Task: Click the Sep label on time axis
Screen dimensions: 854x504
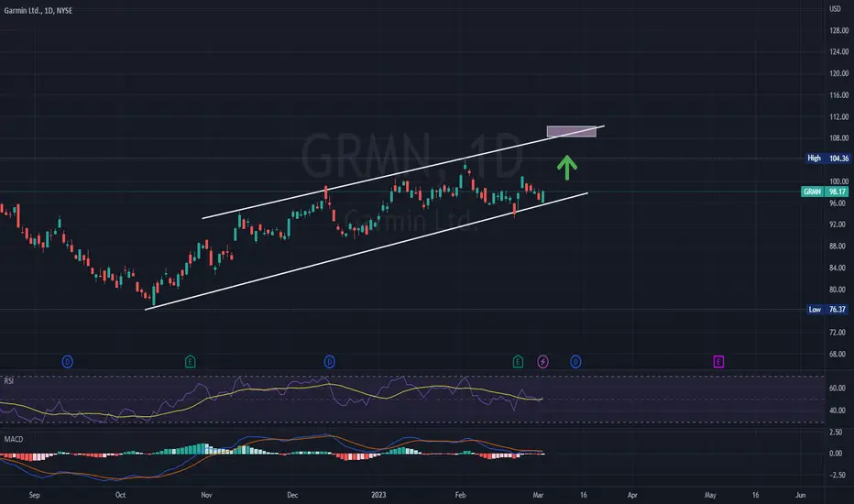Action: click(34, 495)
